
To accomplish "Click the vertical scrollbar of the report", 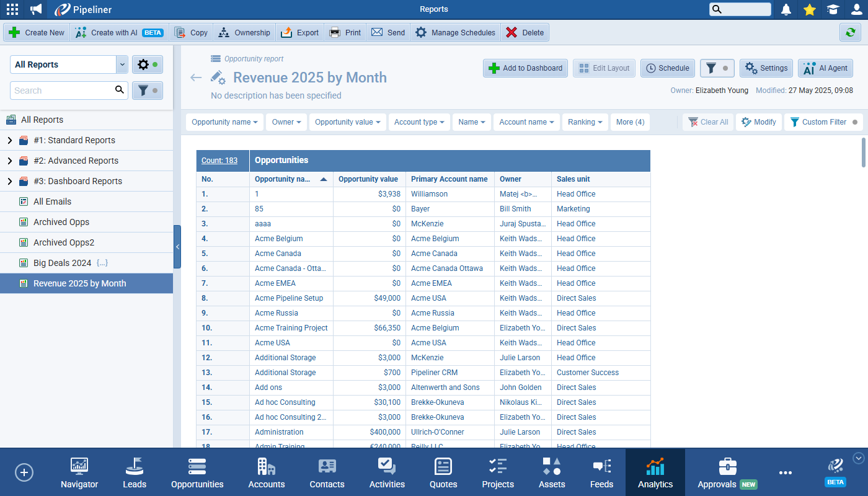I will coord(863,153).
